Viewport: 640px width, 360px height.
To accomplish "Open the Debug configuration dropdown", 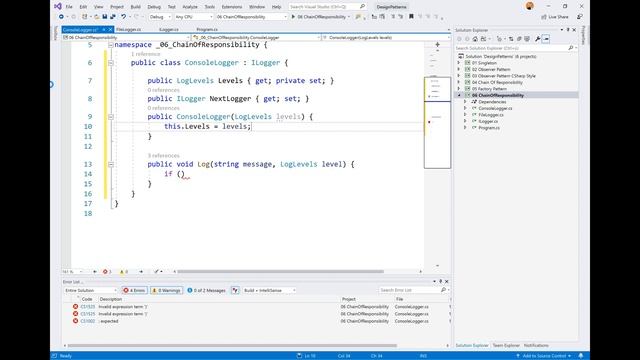I will 160,17.
